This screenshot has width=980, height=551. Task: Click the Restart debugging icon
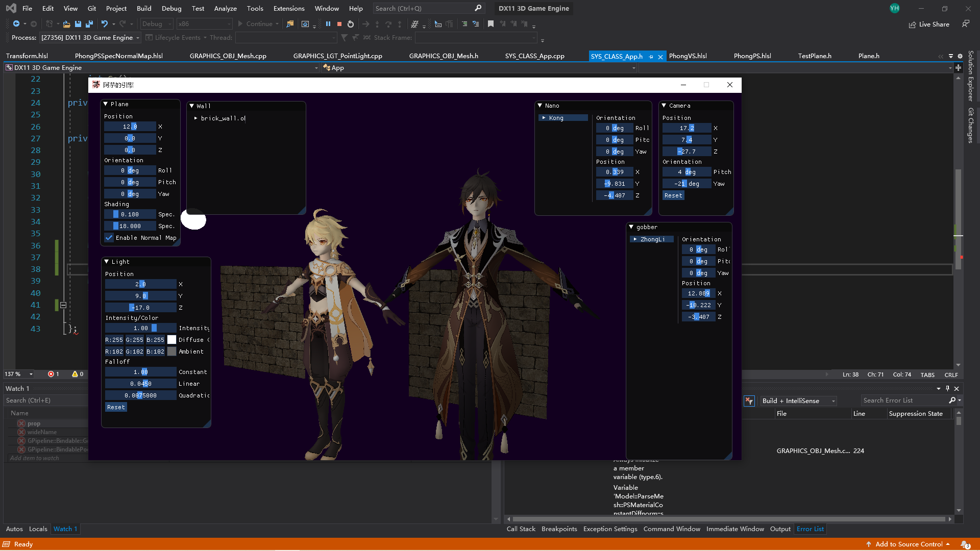351,24
